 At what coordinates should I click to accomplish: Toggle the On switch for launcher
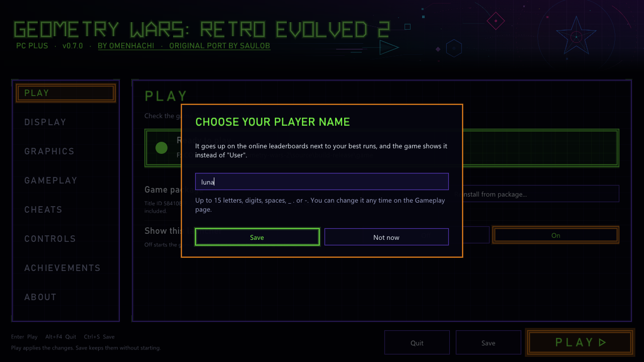point(555,235)
